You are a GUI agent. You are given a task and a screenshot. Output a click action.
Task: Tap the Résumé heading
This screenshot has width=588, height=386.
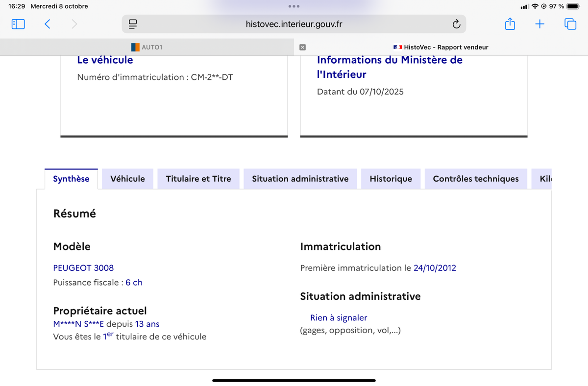(x=74, y=214)
